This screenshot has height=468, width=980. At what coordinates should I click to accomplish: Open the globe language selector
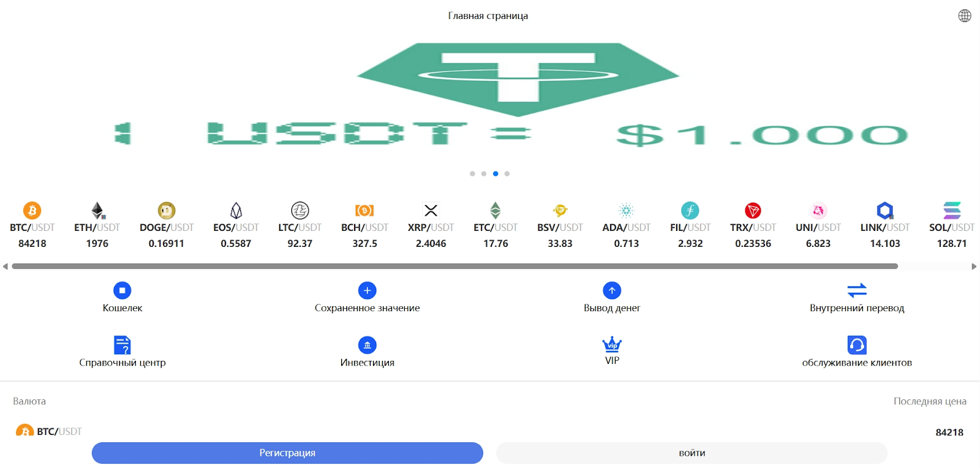pyautogui.click(x=965, y=16)
